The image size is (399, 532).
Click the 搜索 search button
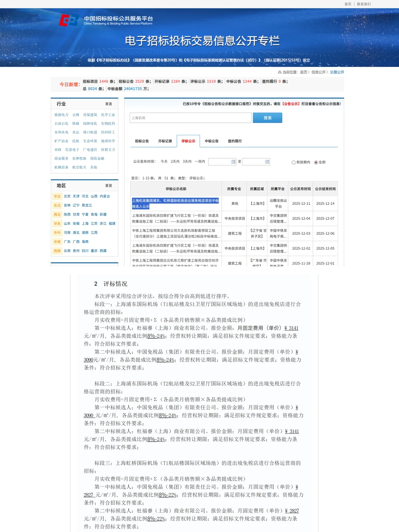point(267,117)
